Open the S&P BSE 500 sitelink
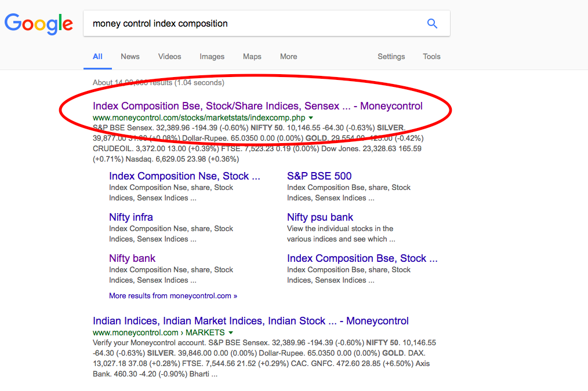The width and height of the screenshot is (588, 391). [x=319, y=176]
